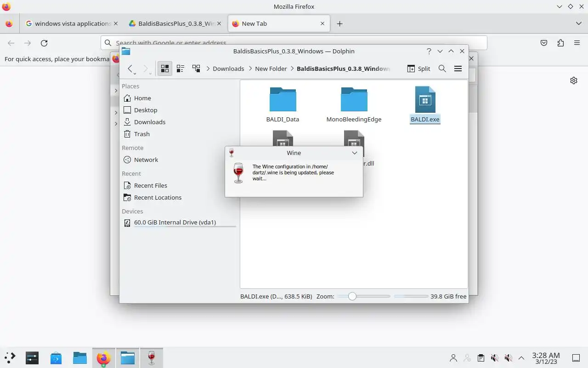Image resolution: width=588 pixels, height=368 pixels.
Task: Close the New Tab browser tab
Action: [x=322, y=23]
